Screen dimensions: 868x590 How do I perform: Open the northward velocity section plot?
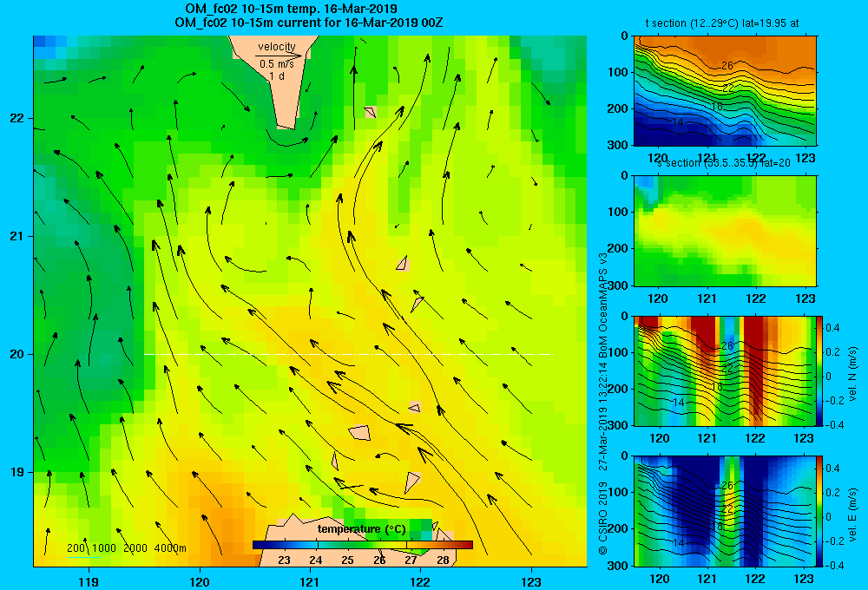725,370
